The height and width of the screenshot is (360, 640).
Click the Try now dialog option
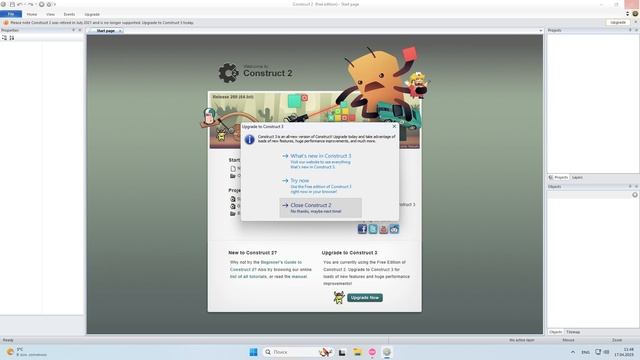tap(320, 185)
